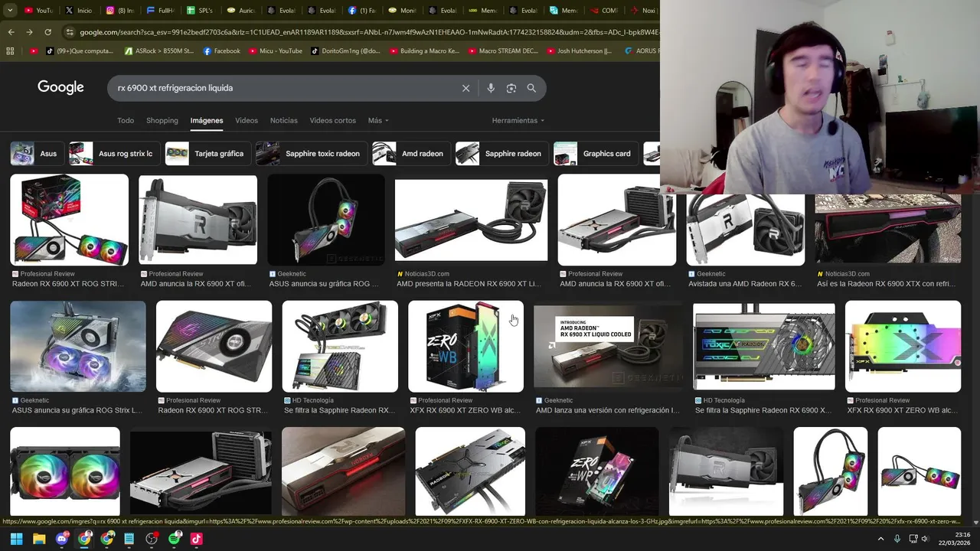Filter by the Sapphire radeon chip
This screenshot has height=551, width=980.
point(501,154)
